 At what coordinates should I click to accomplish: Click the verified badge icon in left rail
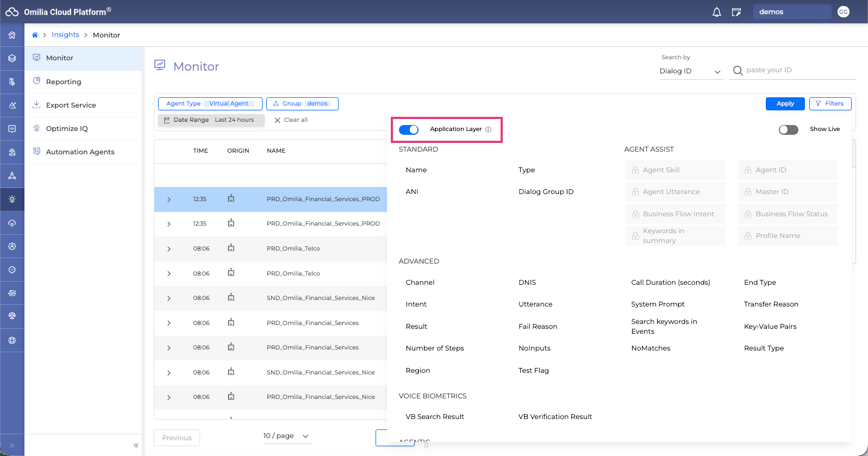point(12,270)
